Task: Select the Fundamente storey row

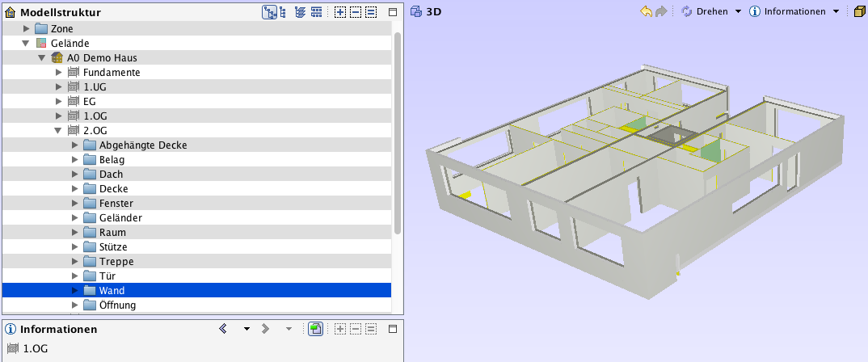Action: (196, 72)
